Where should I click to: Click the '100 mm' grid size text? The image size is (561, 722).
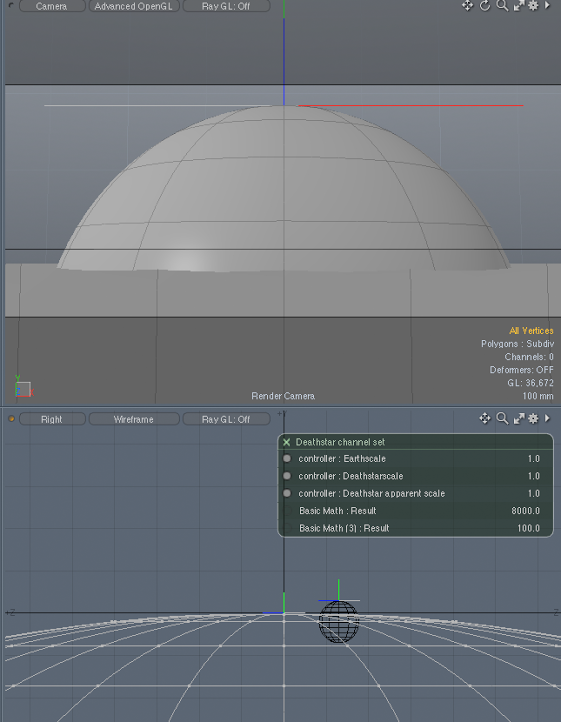pyautogui.click(x=538, y=396)
